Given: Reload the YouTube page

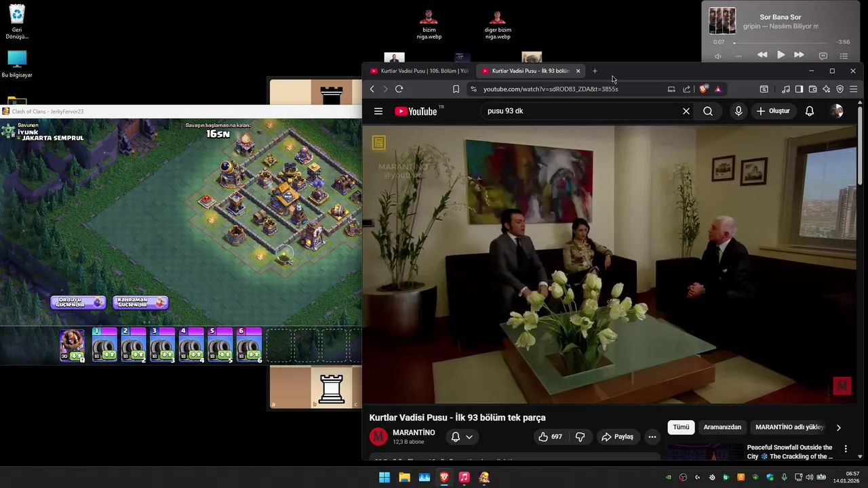Looking at the screenshot, I should (x=399, y=89).
